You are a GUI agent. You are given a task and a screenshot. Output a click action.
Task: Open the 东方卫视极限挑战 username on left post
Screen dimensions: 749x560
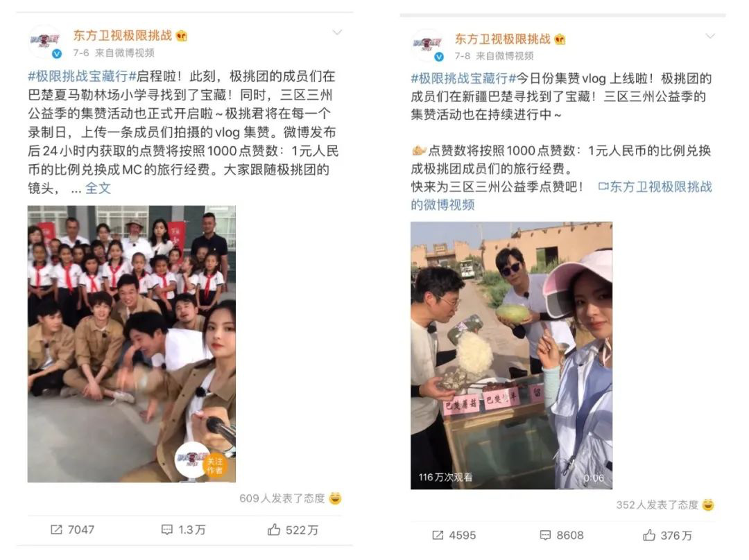pos(122,35)
